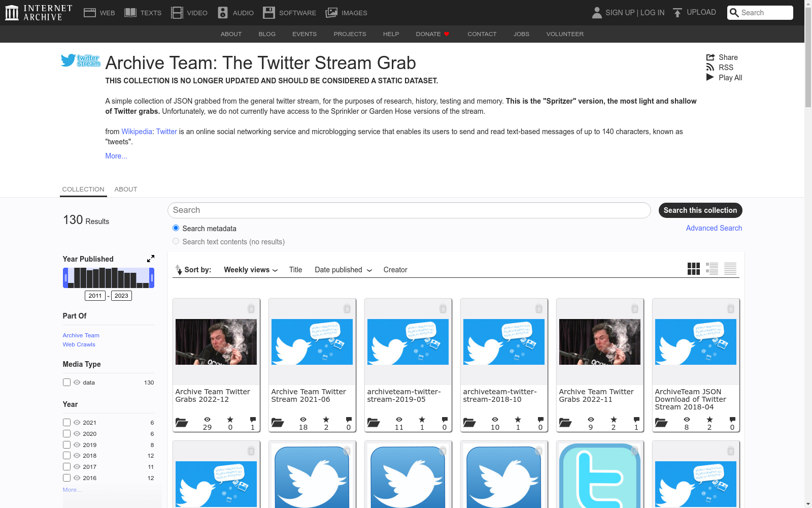Viewport: 812px width, 508px height.
Task: Click the page vertical scrollbar
Action: (x=808, y=57)
